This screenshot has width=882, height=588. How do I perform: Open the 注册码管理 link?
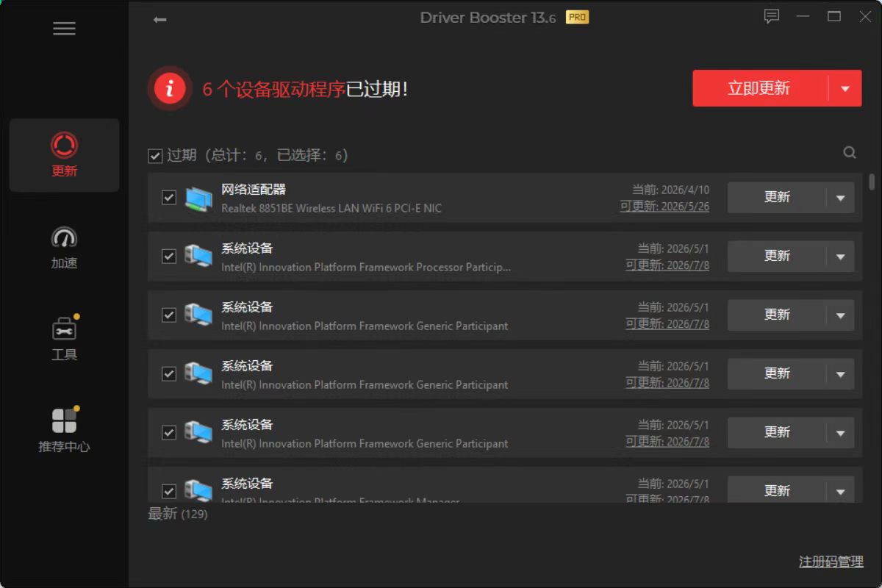click(831, 562)
